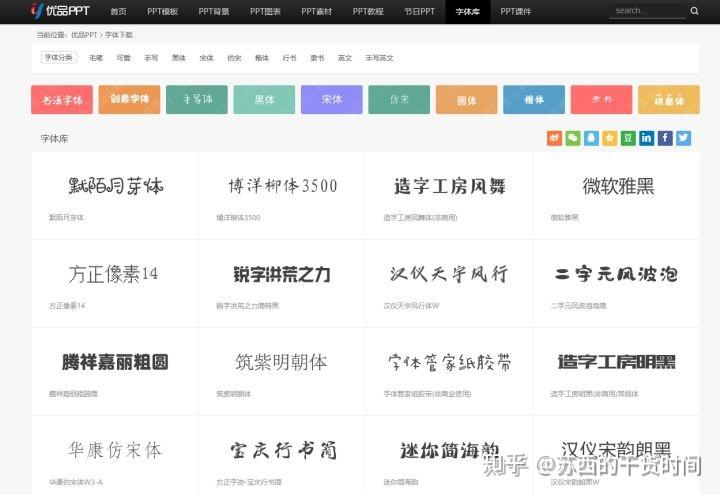Screen dimensions: 720x495
Task: Open the 迷你简海韵 font card
Action: coord(449,456)
